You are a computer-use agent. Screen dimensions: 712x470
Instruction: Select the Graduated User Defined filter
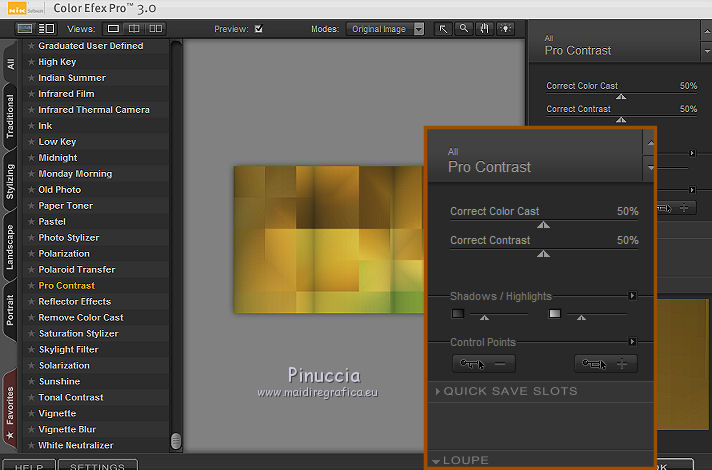pyautogui.click(x=91, y=46)
